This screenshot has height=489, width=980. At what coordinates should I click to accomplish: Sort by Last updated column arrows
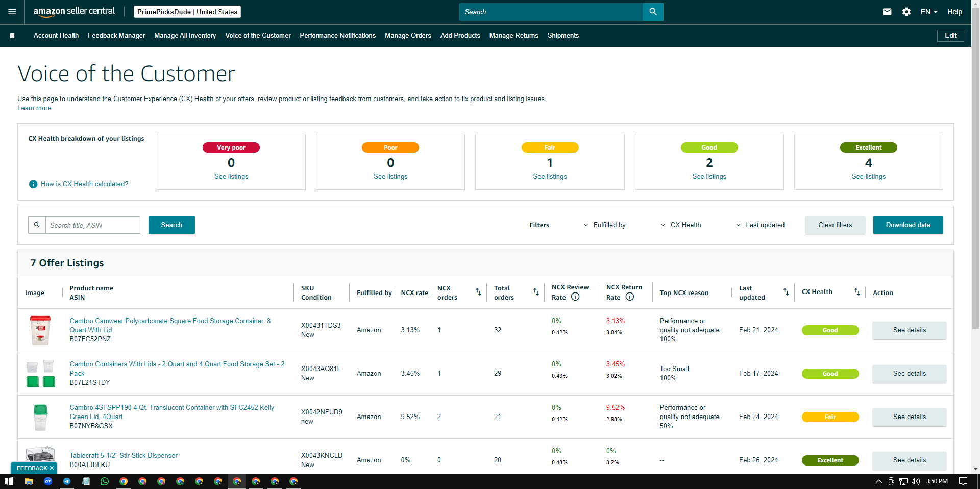click(786, 292)
